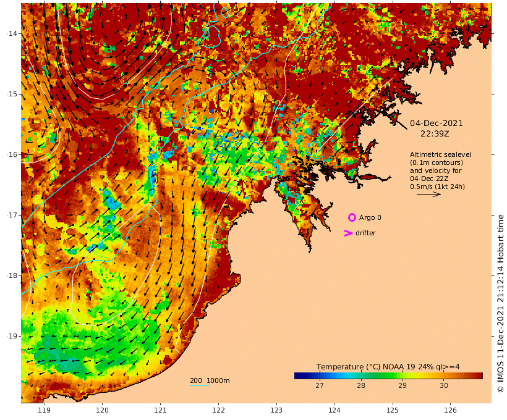Click latitude axis label -18
The width and height of the screenshot is (507, 420).
[x=12, y=275]
